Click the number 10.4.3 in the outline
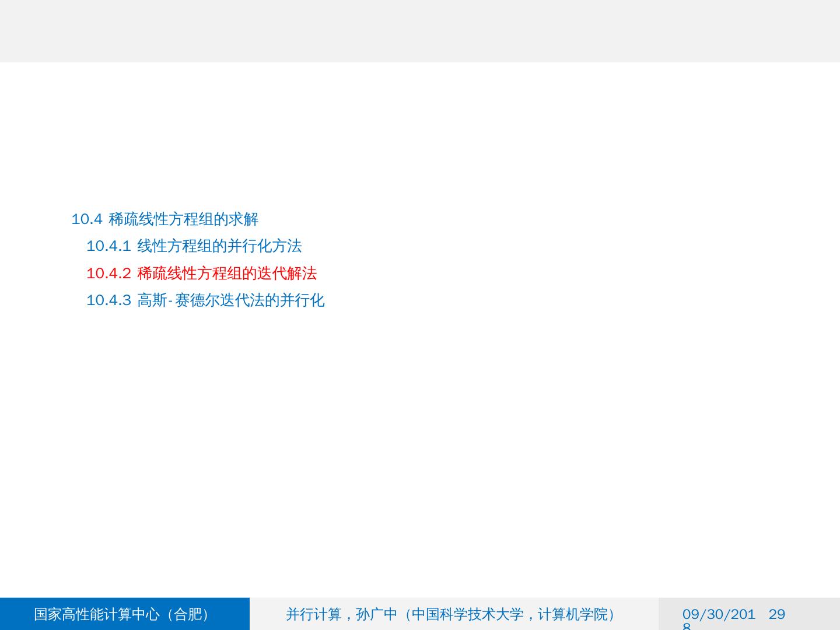The width and height of the screenshot is (840, 630). click(108, 300)
